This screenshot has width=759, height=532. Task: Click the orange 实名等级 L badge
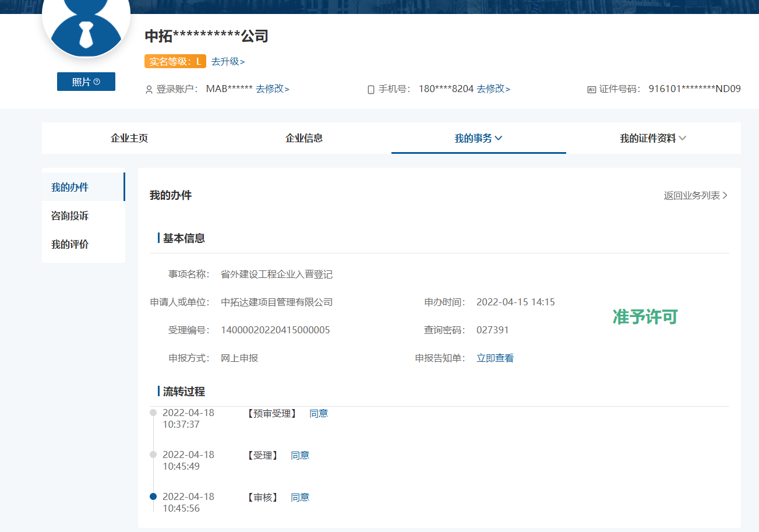point(175,61)
